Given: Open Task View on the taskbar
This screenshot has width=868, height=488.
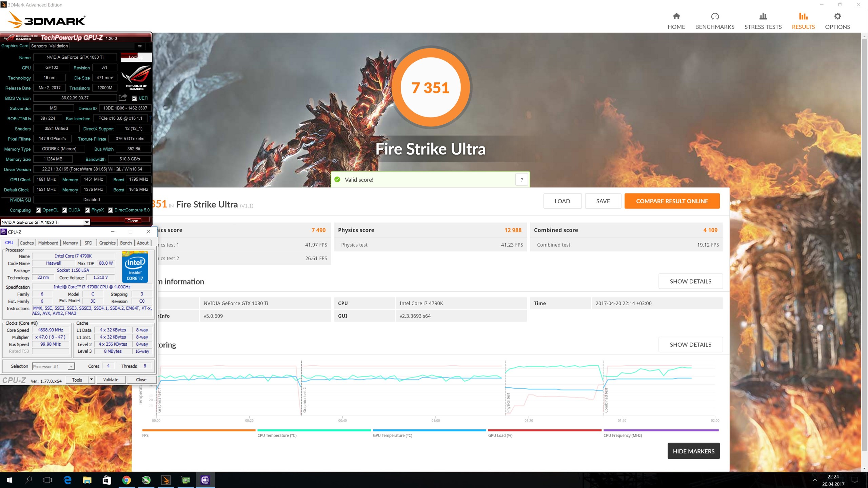Looking at the screenshot, I should coord(48,480).
